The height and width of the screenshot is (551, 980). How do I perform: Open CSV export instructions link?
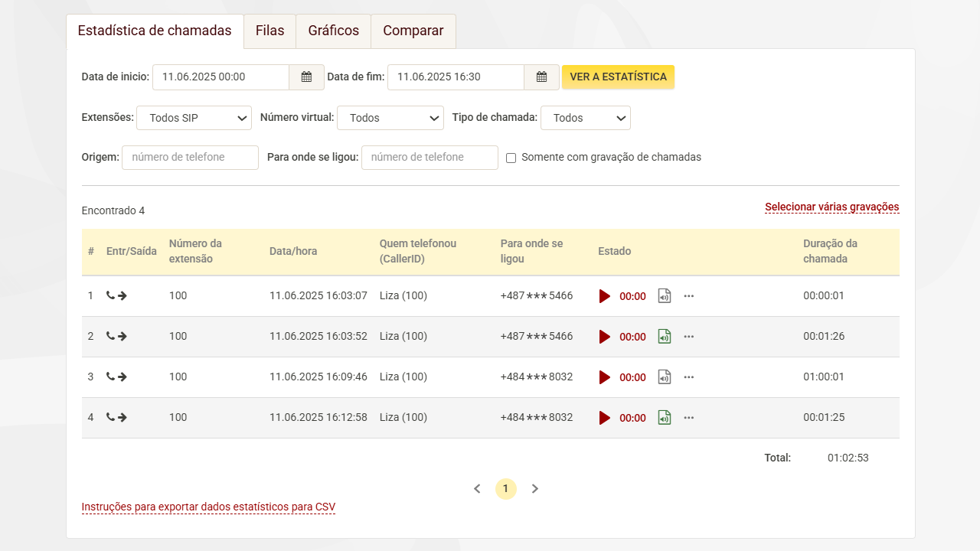point(208,507)
